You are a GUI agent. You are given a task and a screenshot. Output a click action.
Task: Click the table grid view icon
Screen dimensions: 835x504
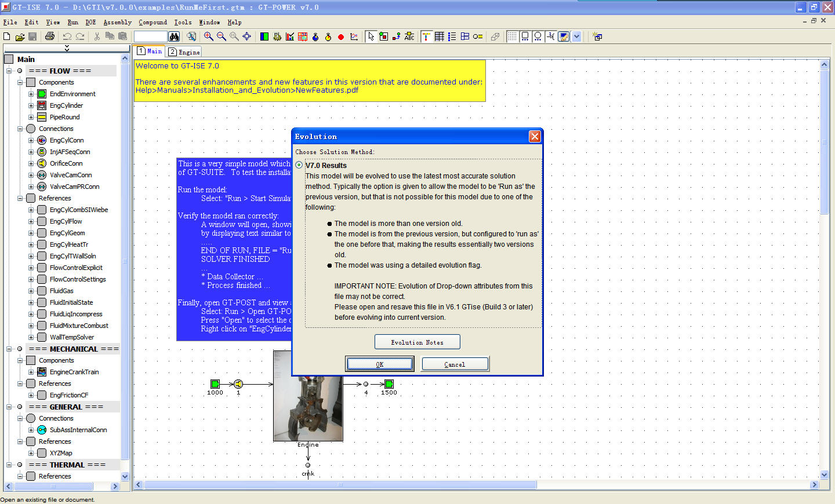(x=440, y=36)
